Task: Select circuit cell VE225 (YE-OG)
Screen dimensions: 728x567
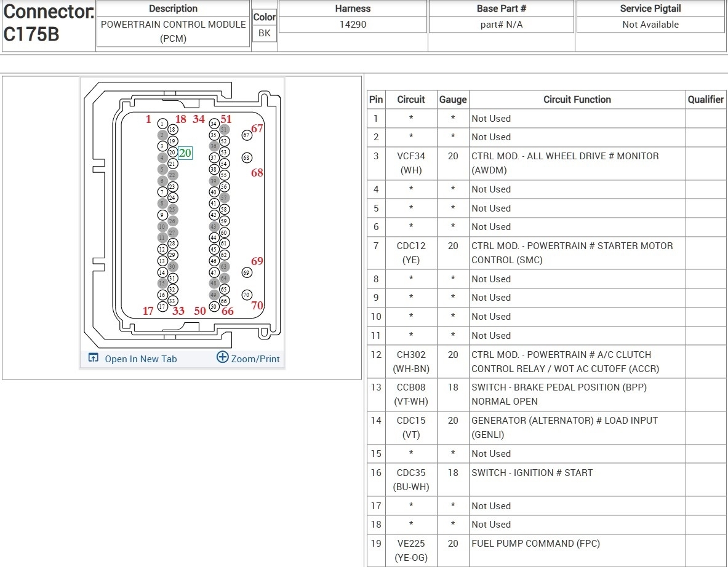Action: click(411, 550)
